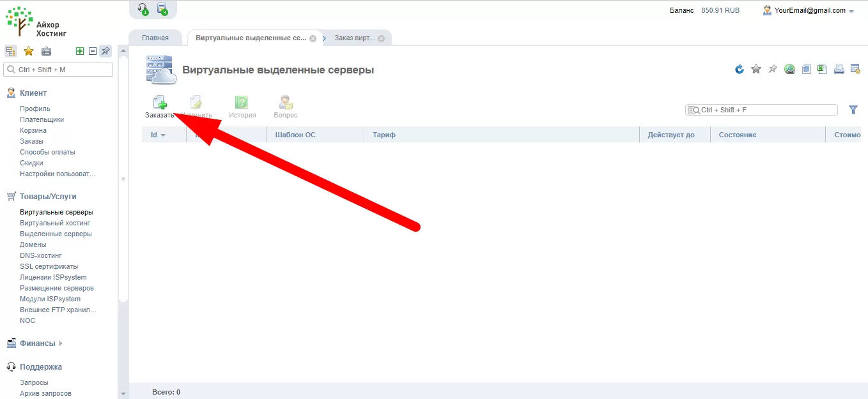Switch to menu tree view icon
Viewport: 868px width, 399px height.
click(x=11, y=51)
